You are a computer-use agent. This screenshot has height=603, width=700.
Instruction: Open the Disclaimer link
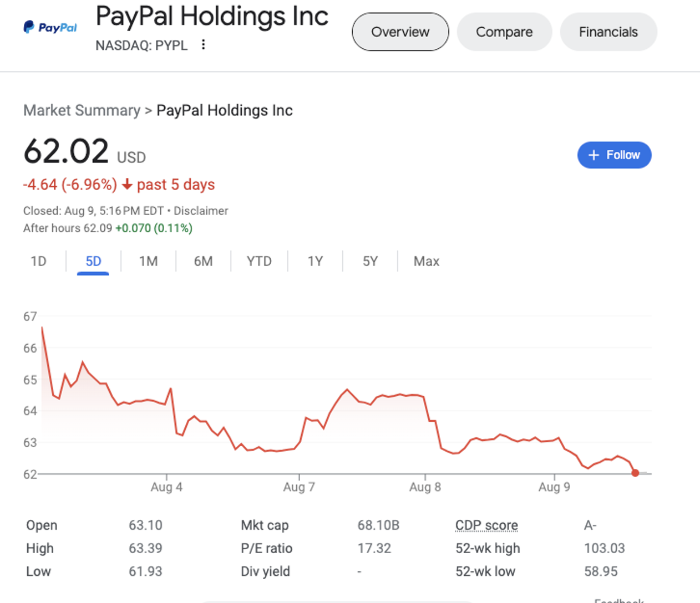pyautogui.click(x=201, y=211)
